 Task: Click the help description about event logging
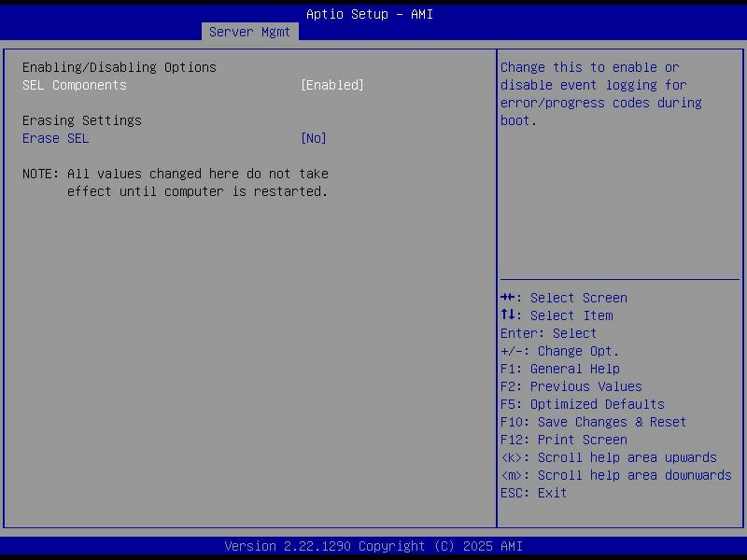[600, 94]
